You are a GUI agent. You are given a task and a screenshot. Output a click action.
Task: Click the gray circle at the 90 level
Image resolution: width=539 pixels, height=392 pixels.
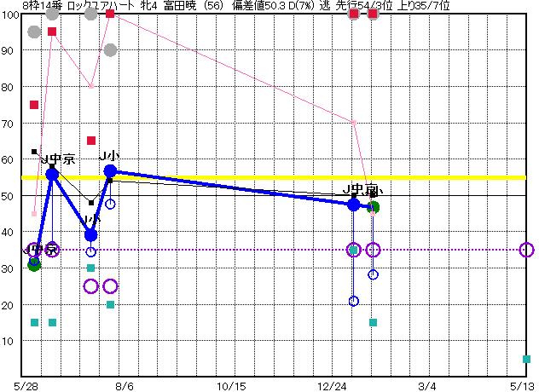click(110, 50)
